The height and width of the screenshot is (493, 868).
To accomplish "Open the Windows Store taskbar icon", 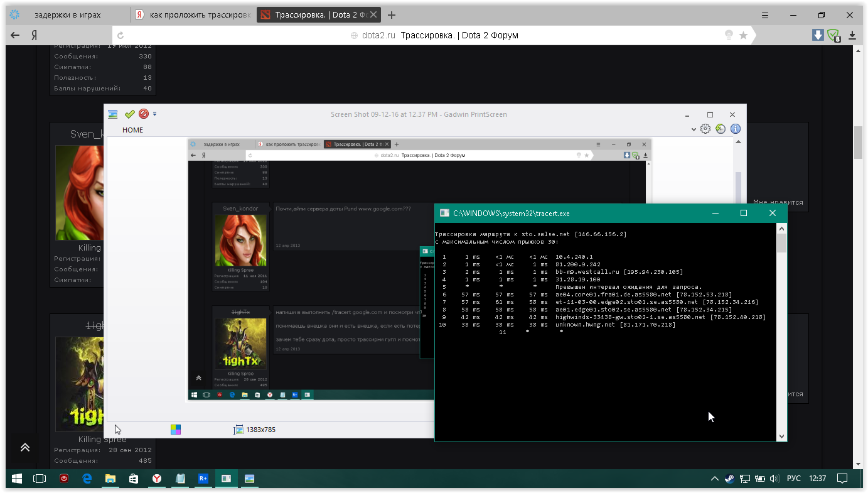I will [134, 479].
